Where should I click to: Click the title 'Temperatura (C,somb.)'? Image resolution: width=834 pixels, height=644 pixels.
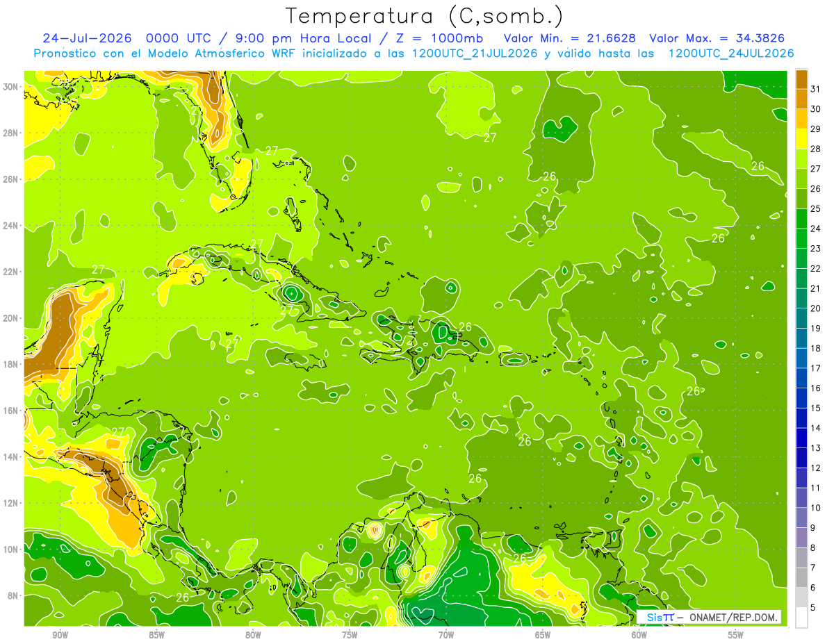(x=424, y=16)
